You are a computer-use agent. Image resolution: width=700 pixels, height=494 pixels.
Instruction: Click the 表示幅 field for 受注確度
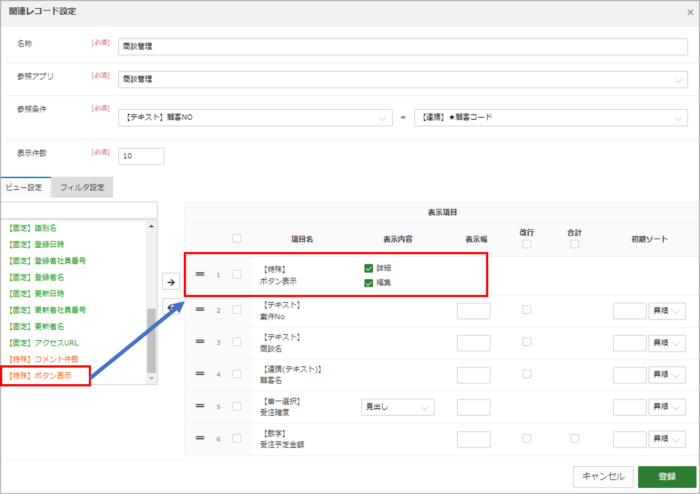(474, 407)
